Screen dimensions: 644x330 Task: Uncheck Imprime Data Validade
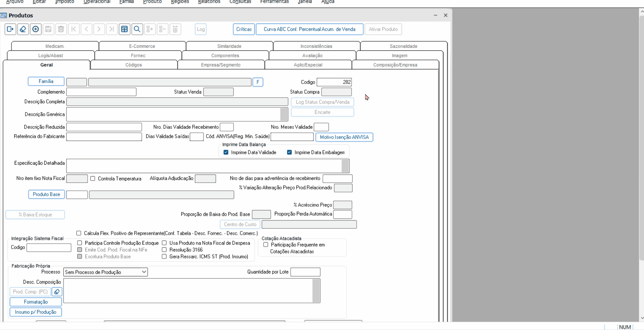[x=226, y=152]
